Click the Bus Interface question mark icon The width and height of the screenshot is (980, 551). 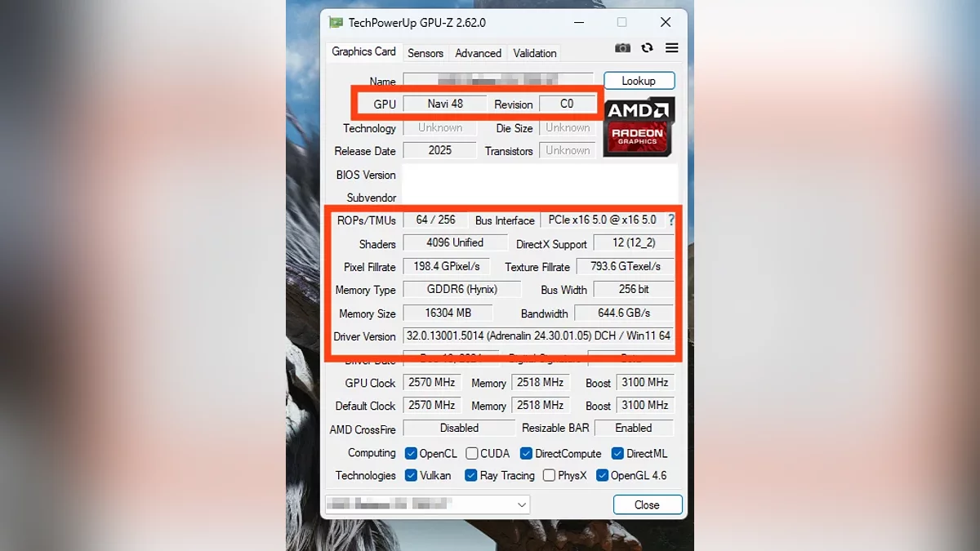(x=671, y=220)
